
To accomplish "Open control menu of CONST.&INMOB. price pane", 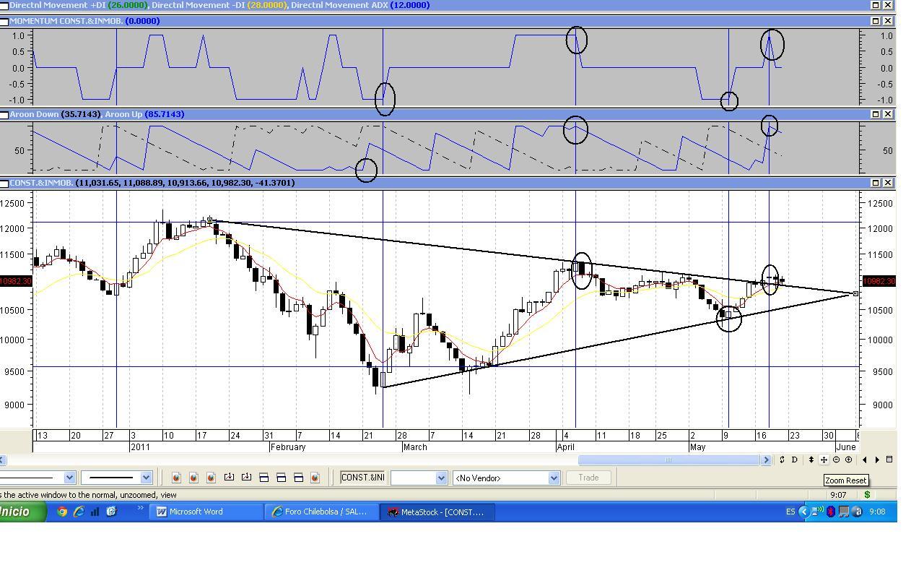I will click(x=4, y=183).
